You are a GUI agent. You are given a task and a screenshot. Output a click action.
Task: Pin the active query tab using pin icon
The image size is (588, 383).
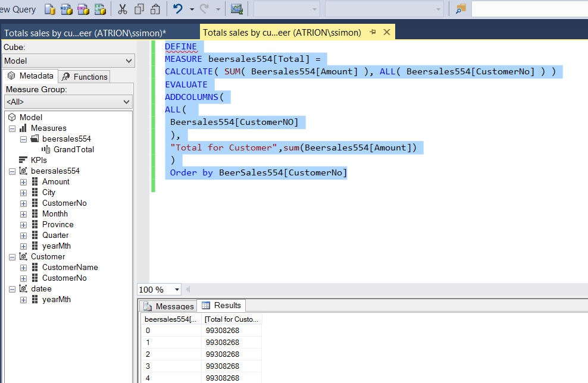(373, 32)
